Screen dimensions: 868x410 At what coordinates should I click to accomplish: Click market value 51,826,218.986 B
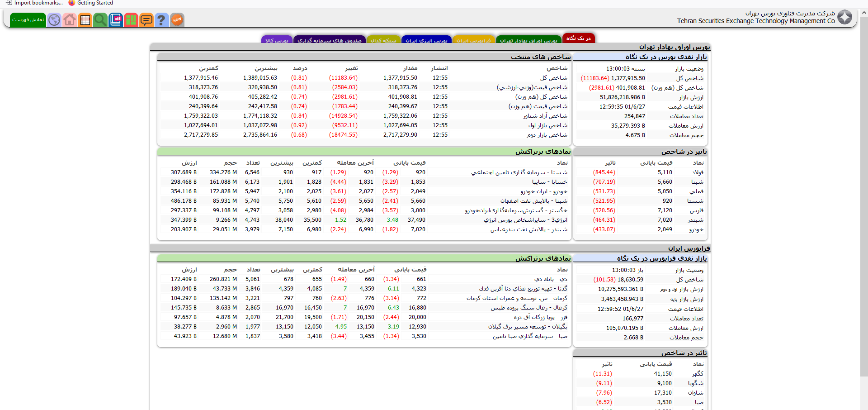click(623, 97)
